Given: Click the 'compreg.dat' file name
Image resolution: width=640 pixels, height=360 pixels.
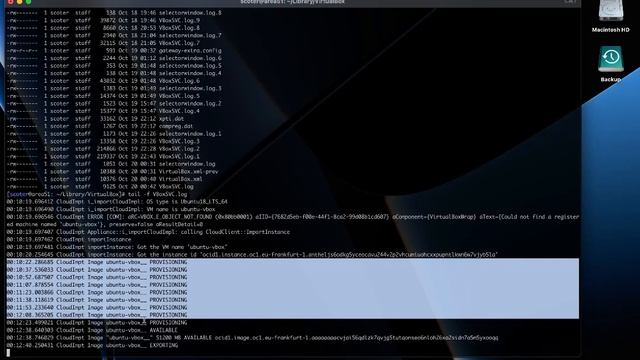Looking at the screenshot, I should pos(176,126).
